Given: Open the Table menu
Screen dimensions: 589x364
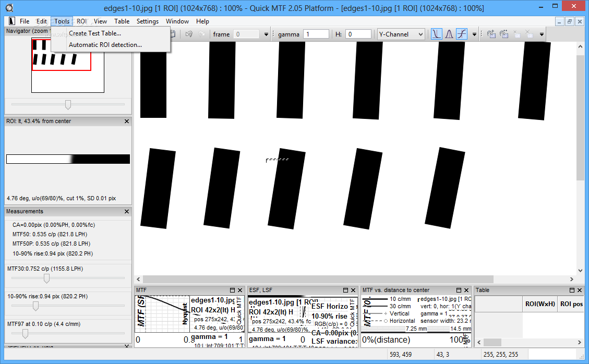Looking at the screenshot, I should [x=122, y=21].
